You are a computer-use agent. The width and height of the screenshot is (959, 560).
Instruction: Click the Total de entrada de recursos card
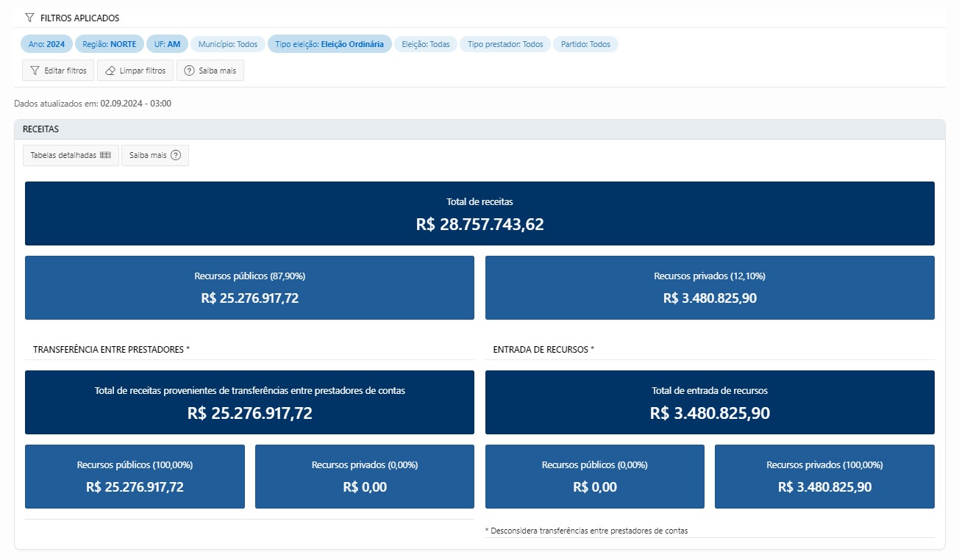710,402
